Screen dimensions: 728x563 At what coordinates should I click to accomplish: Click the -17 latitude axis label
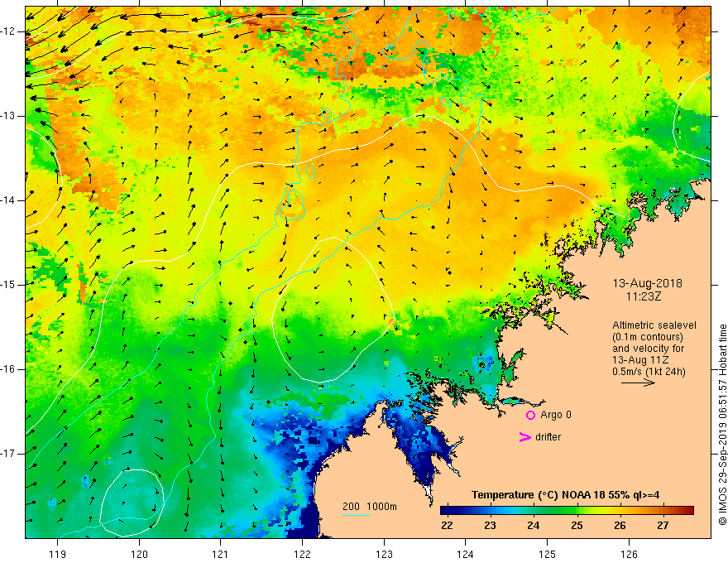point(9,454)
